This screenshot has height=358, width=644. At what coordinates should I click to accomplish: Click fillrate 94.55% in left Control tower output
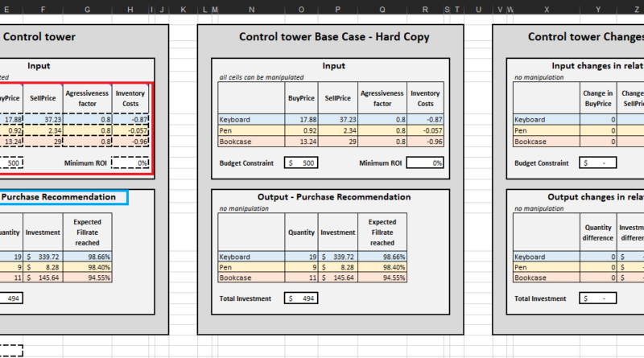[x=88, y=278]
